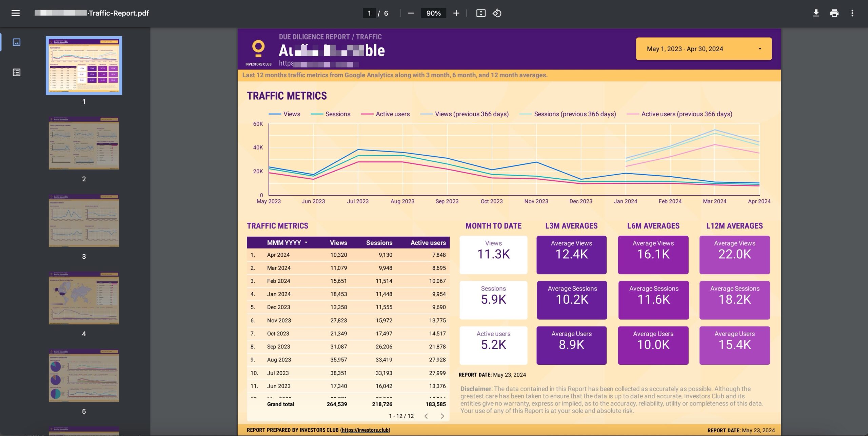Open the three-dot more actions menu
This screenshot has width=868, height=436.
(852, 13)
